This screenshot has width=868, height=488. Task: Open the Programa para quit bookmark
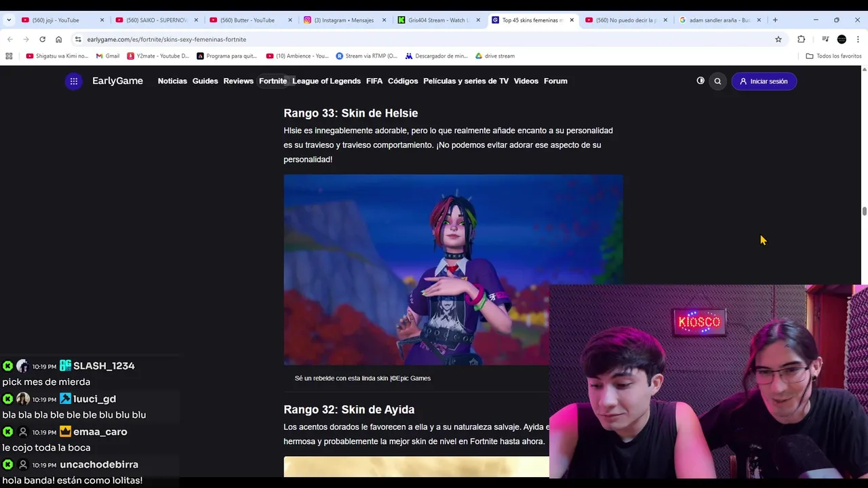[x=227, y=56]
